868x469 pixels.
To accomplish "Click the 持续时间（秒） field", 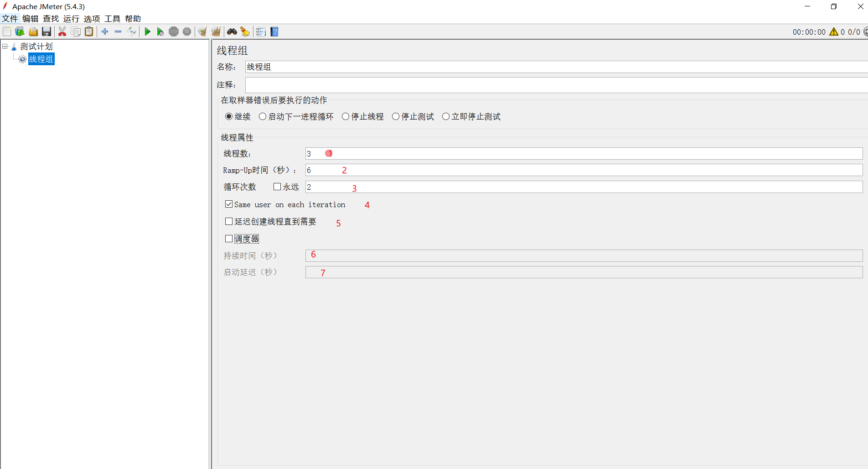I will click(584, 255).
